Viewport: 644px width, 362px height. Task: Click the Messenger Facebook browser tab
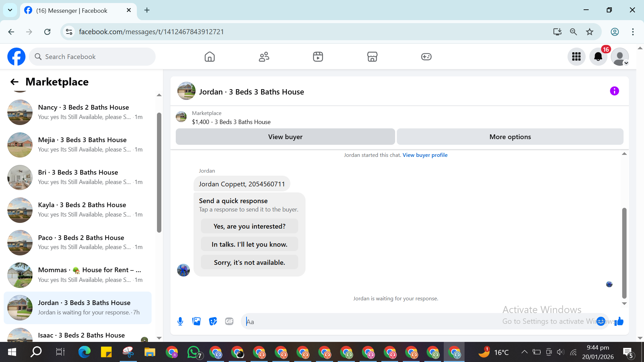[x=78, y=10]
